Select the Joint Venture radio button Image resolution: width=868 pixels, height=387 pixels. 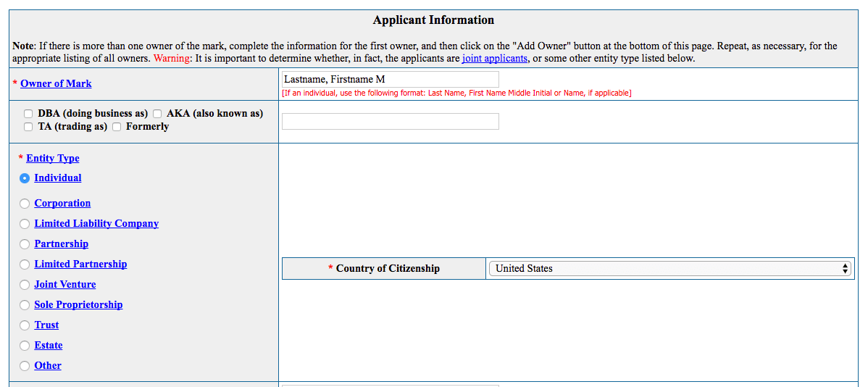(25, 285)
